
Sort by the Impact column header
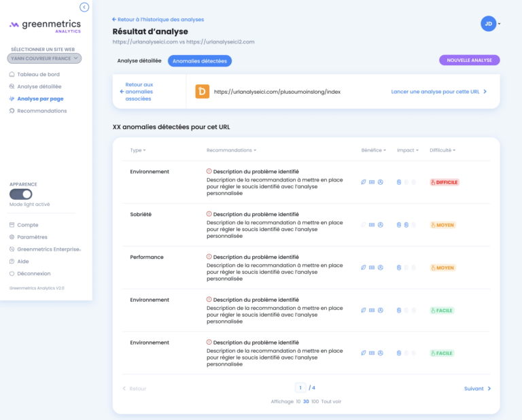pyautogui.click(x=408, y=150)
